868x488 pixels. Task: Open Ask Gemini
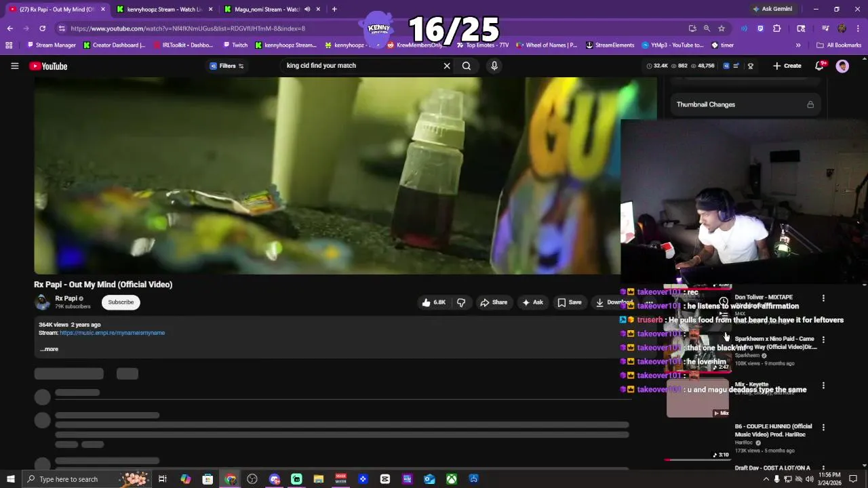tap(772, 9)
